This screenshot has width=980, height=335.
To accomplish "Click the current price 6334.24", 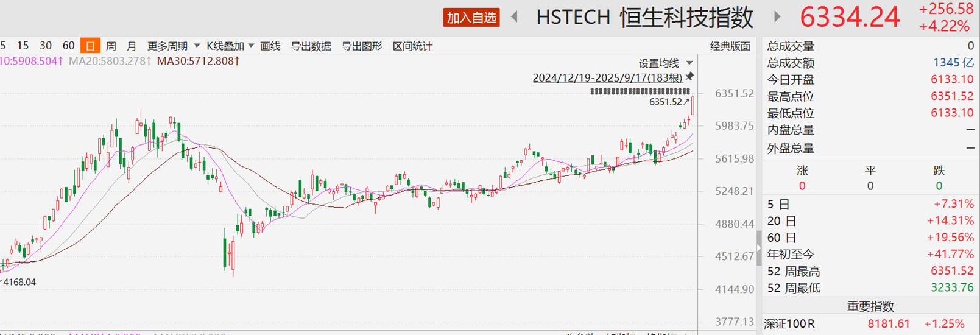I will click(850, 17).
